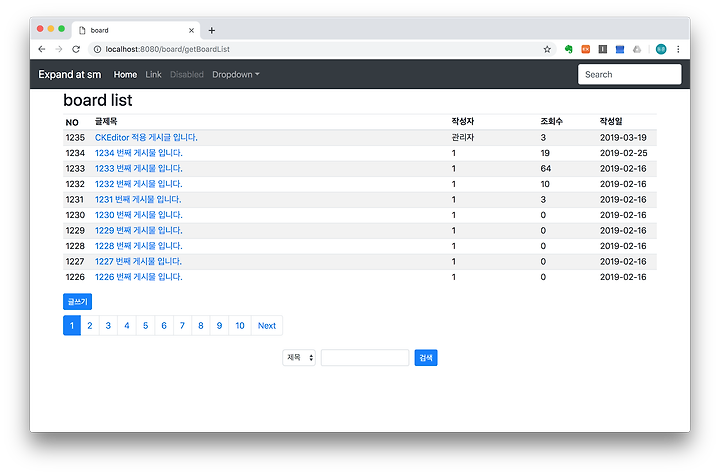Open the Chrome three-dot menu
The image size is (720, 475).
(x=678, y=49)
